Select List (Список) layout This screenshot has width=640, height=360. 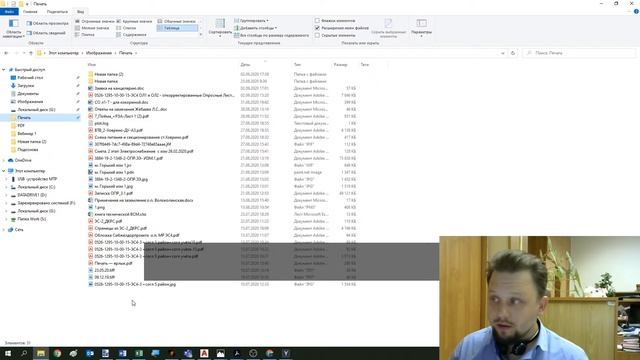[x=127, y=28]
